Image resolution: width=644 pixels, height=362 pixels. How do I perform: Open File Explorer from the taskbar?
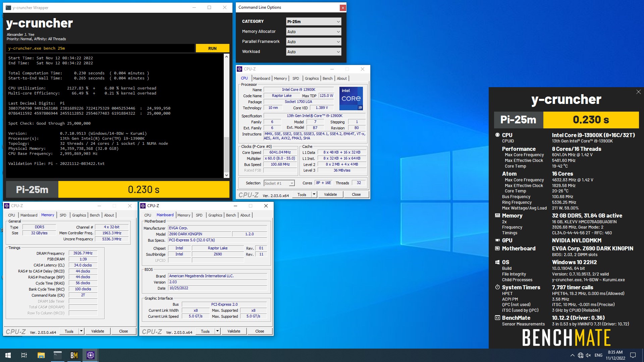click(x=41, y=355)
